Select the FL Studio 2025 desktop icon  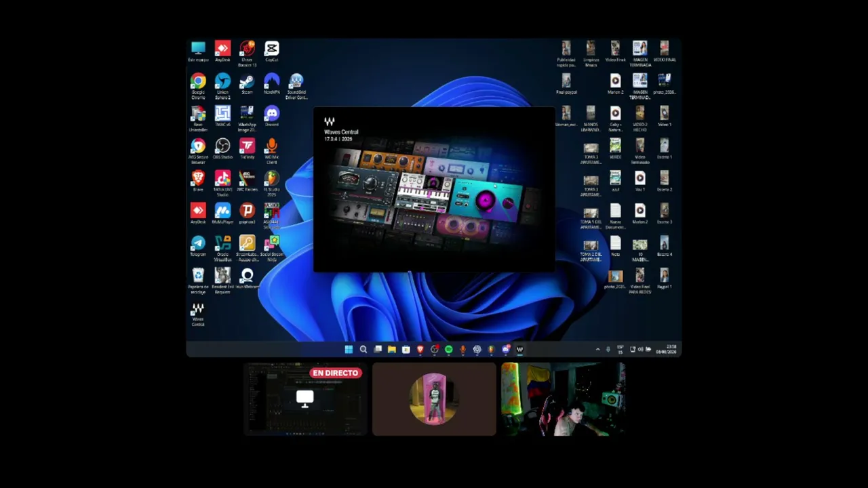pyautogui.click(x=271, y=184)
